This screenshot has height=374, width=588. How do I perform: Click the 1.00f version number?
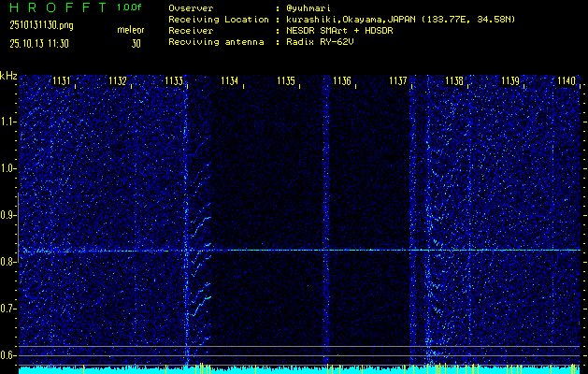click(130, 7)
